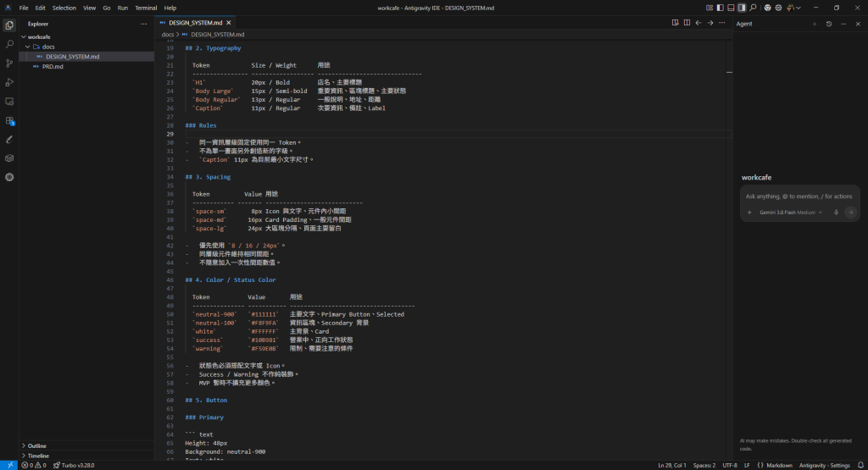Viewport: 868px width, 470px height.
Task: Click DESIGN_SYSTEM.md in the breadcrumb
Action: click(x=218, y=34)
